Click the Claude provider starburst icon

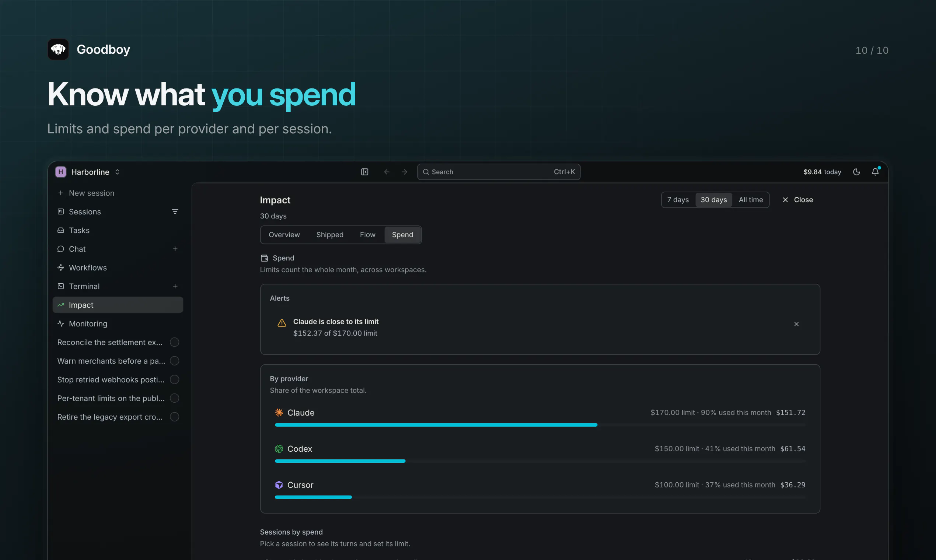pos(279,413)
